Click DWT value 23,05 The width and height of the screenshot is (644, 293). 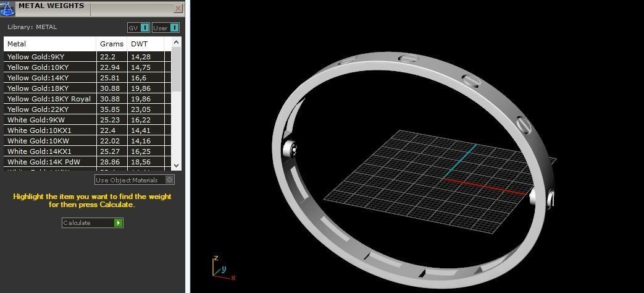tap(141, 109)
